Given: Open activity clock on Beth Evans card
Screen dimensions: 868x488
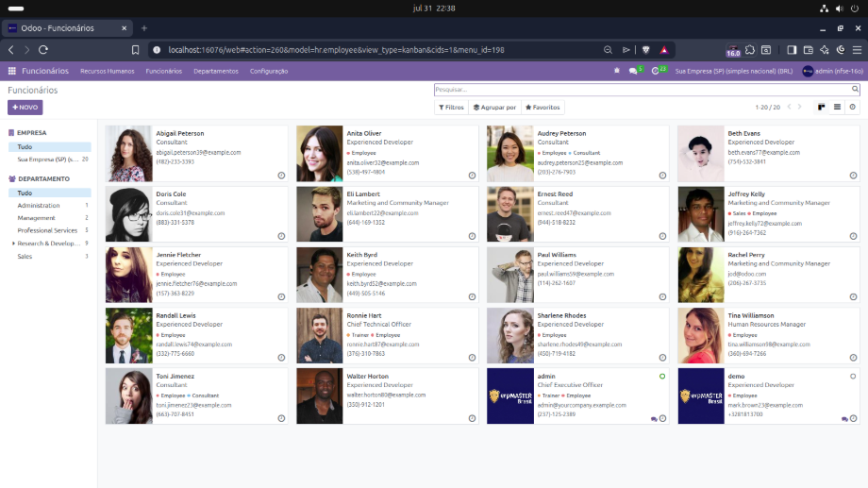Looking at the screenshot, I should [x=853, y=176].
